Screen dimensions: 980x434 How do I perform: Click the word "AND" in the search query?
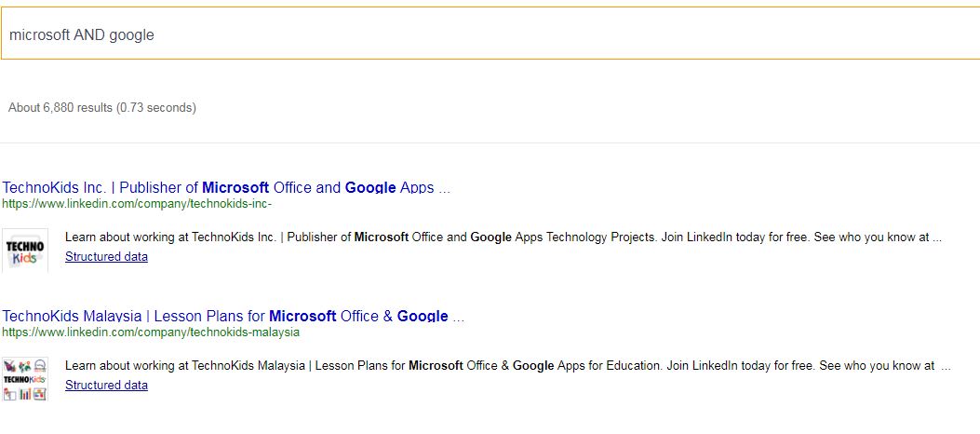[x=89, y=34]
